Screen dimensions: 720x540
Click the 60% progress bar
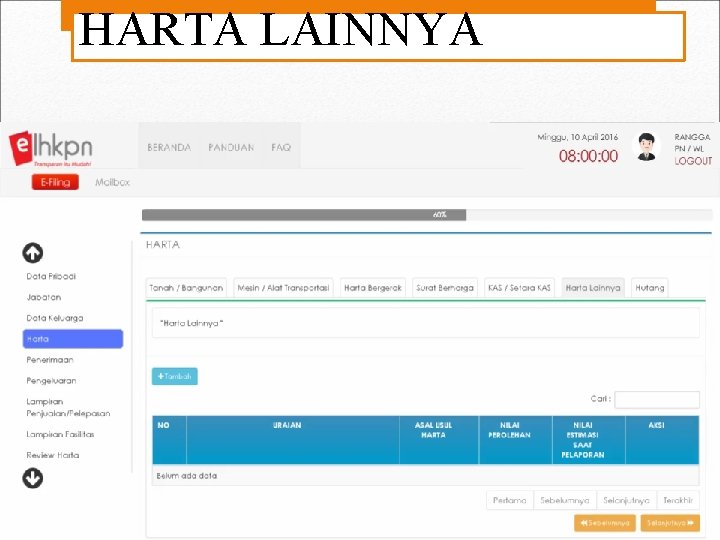click(427, 215)
